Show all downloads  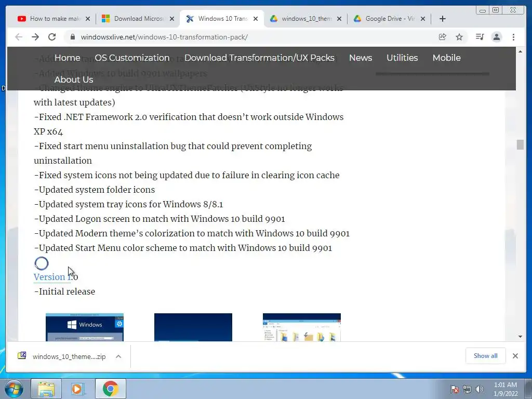[486, 355]
